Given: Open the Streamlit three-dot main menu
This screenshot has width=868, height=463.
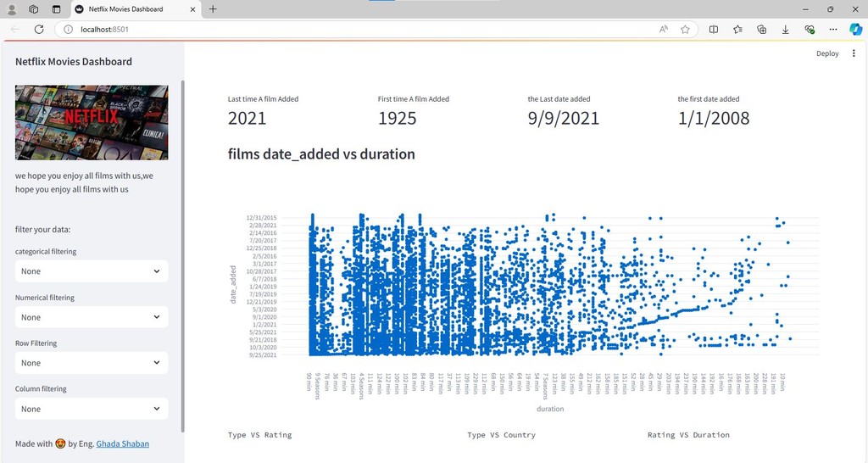Looking at the screenshot, I should point(854,53).
